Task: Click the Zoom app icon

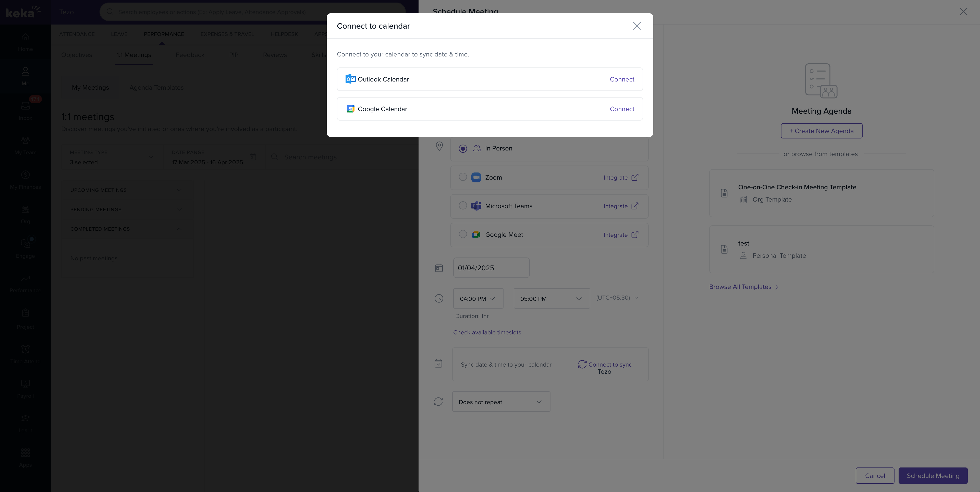Action: (x=476, y=178)
